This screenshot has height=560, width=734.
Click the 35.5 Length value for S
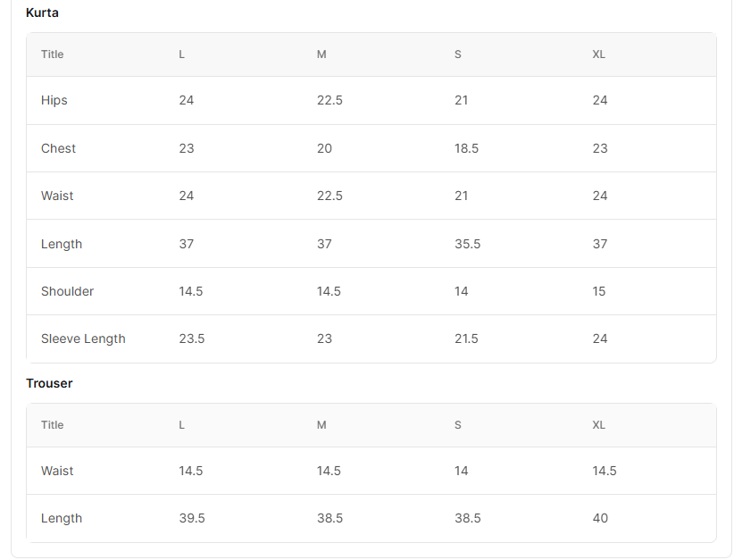pos(467,244)
